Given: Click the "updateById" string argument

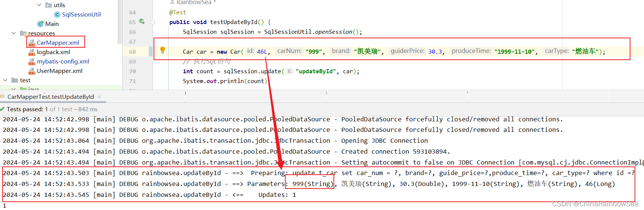Looking at the screenshot, I should (x=316, y=71).
